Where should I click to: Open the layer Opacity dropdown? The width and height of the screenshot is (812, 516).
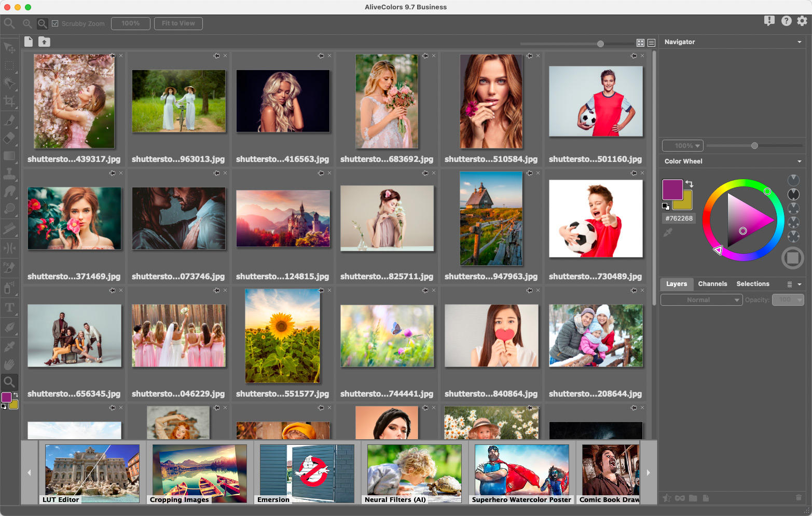(x=788, y=300)
